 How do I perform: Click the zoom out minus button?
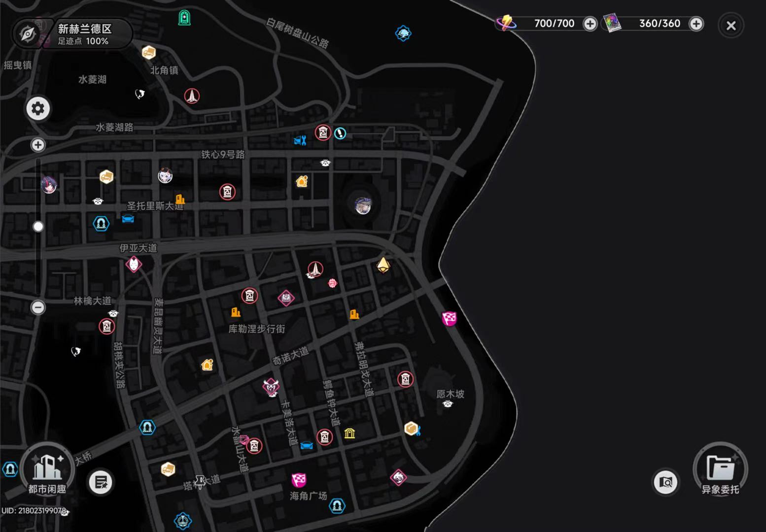(x=38, y=307)
